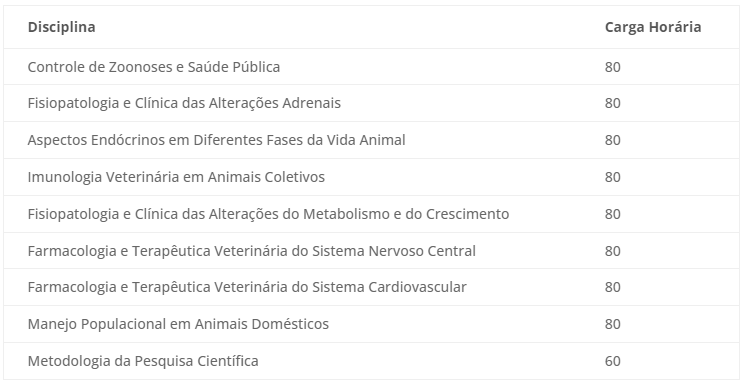Viewport: 745px width, 380px height.
Task: Select Manejo Populacional em Animais Domésticos
Action: 178,324
